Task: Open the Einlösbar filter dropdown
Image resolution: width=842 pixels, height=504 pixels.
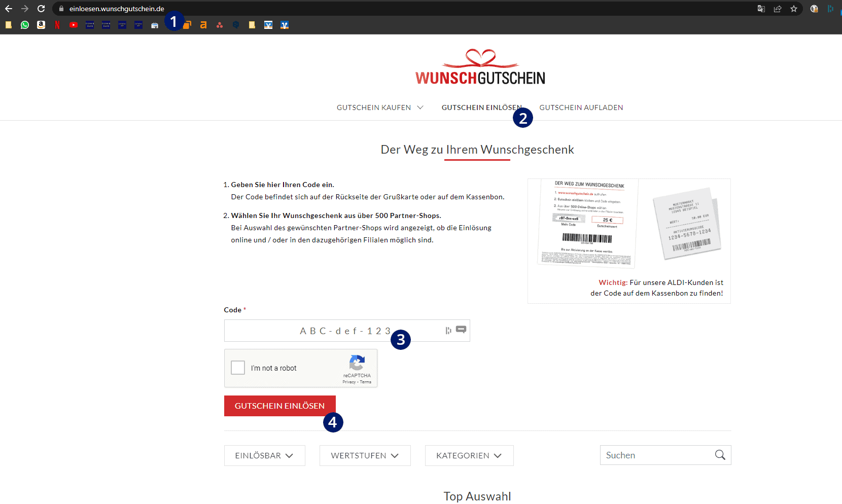Action: [265, 455]
